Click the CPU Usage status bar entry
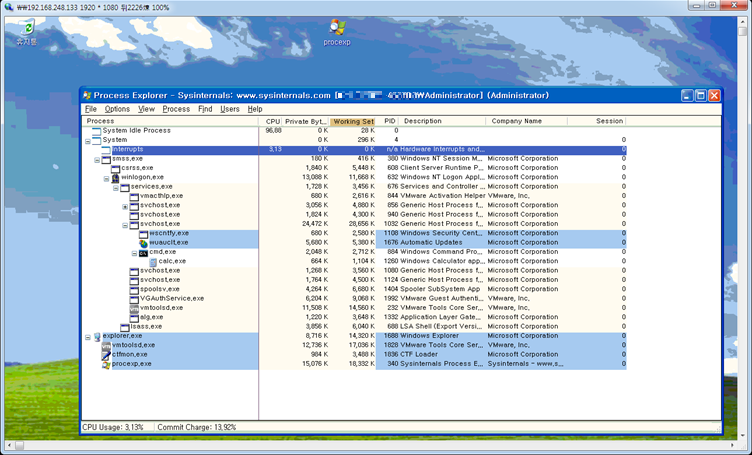Image resolution: width=752 pixels, height=455 pixels. coord(113,427)
